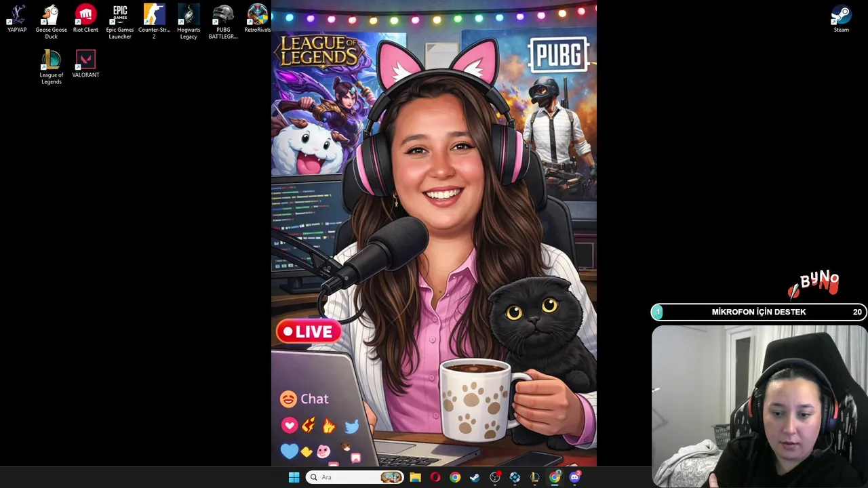Open the pinned Google Chrome taskbar icon
Screen dimensions: 868x488
coord(455,477)
